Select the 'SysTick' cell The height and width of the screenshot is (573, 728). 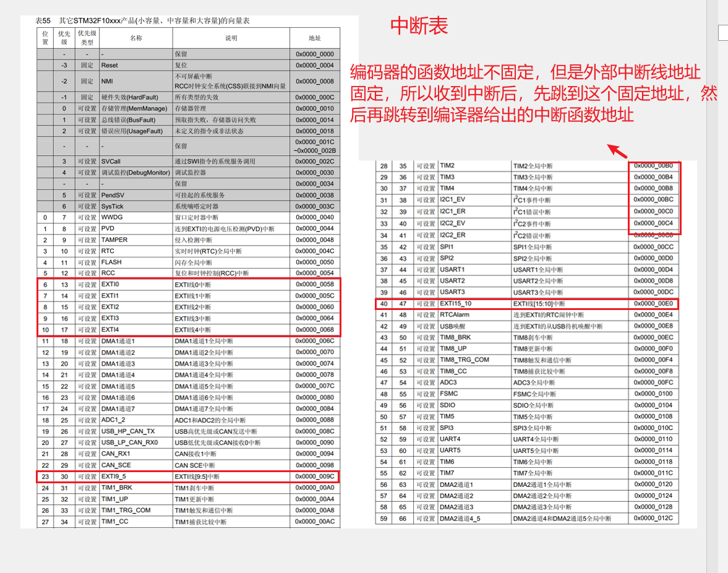pos(136,206)
